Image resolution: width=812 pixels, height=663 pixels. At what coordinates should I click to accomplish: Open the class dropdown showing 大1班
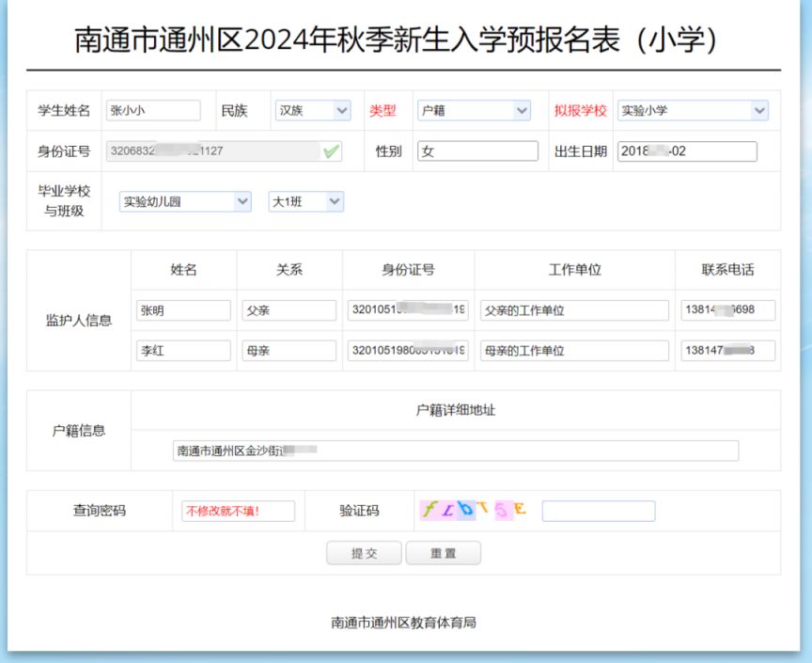point(306,201)
